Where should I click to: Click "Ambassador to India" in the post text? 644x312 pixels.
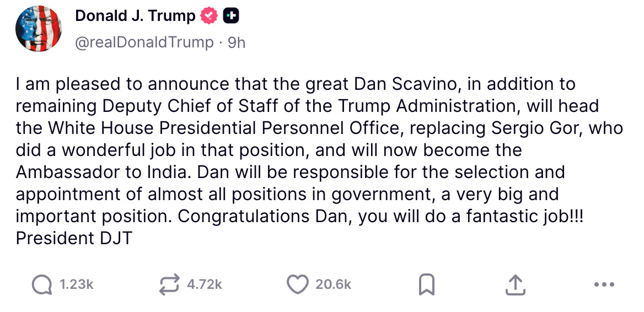pos(101,172)
